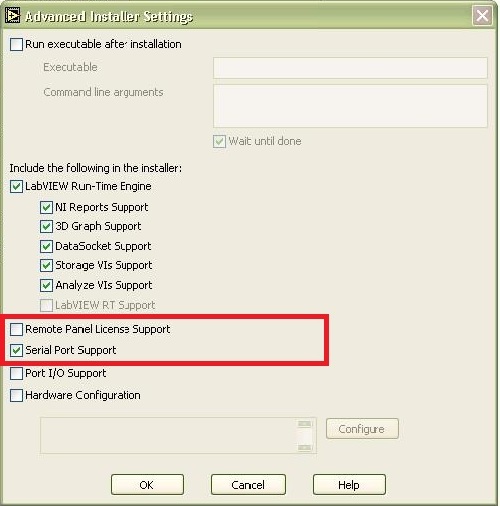Click the Cancel button
The image size is (500, 506).
[248, 485]
